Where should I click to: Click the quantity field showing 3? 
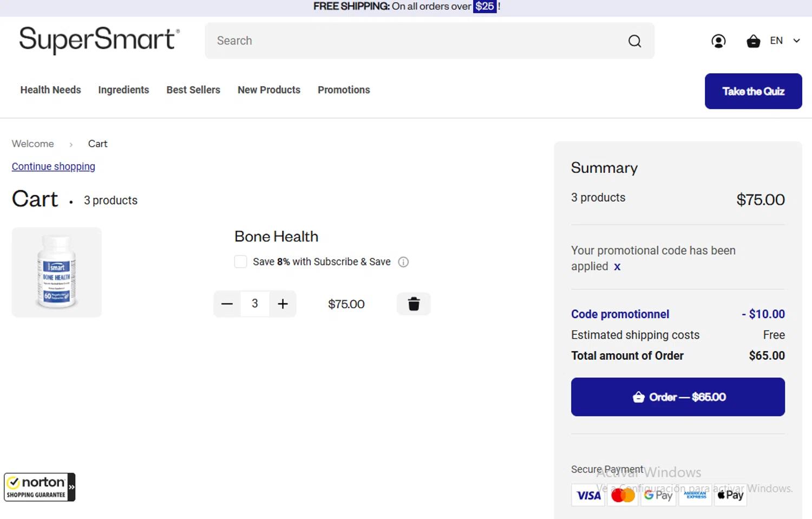point(255,303)
